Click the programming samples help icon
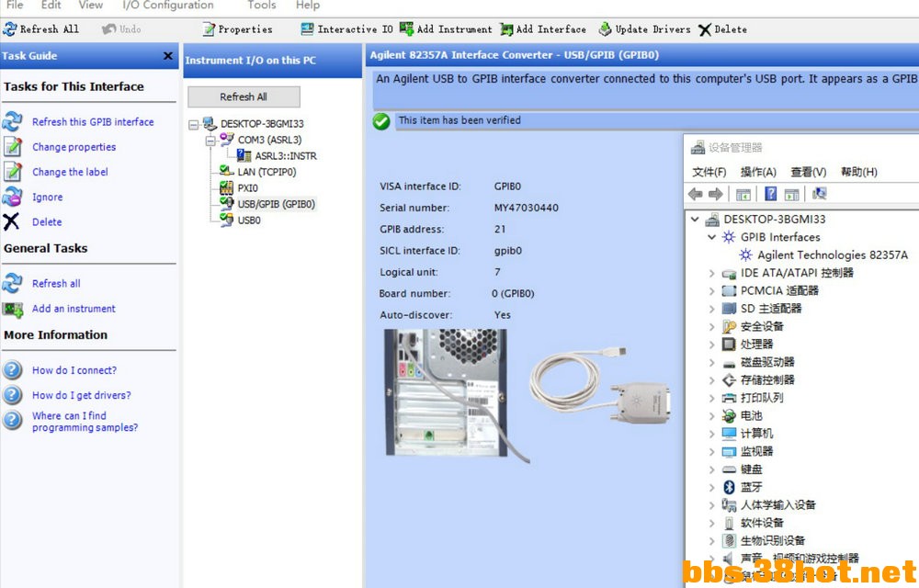The image size is (919, 588). click(12, 420)
